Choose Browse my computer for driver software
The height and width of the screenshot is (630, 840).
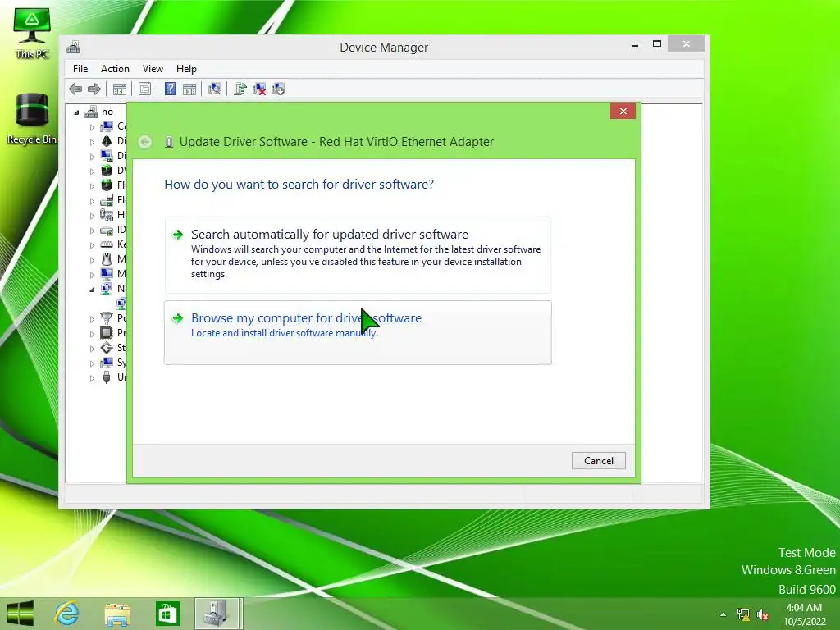[358, 333]
